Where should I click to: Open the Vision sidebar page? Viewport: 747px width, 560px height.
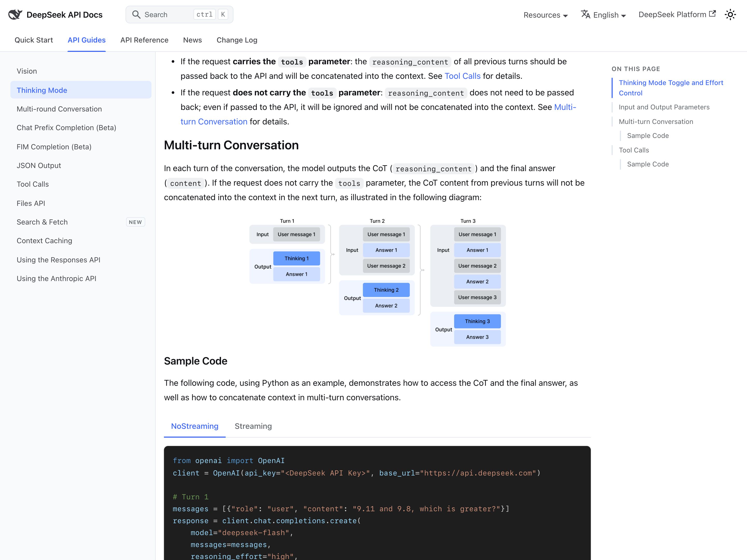[x=81, y=71]
